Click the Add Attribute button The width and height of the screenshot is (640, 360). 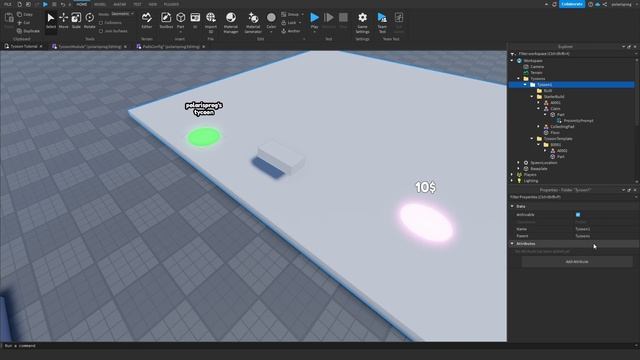(x=577, y=262)
